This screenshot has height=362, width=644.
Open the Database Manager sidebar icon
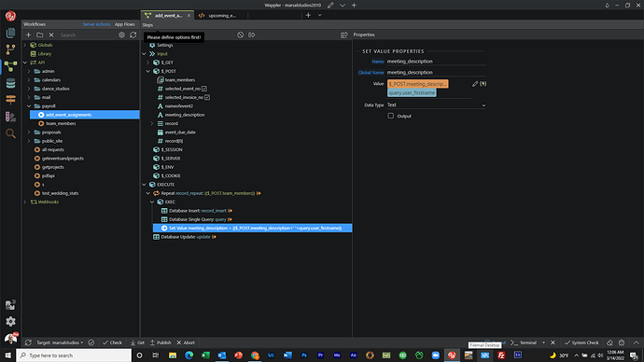[10, 83]
